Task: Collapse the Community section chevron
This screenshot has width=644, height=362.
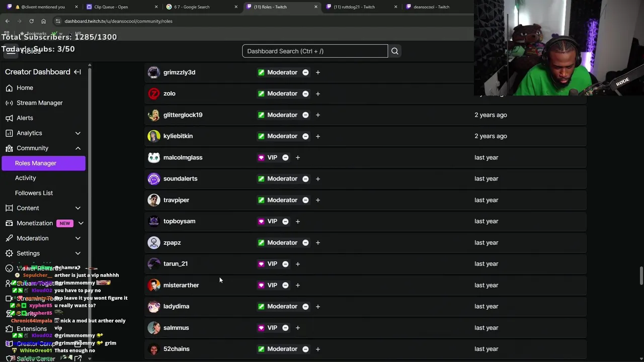Action: point(78,148)
